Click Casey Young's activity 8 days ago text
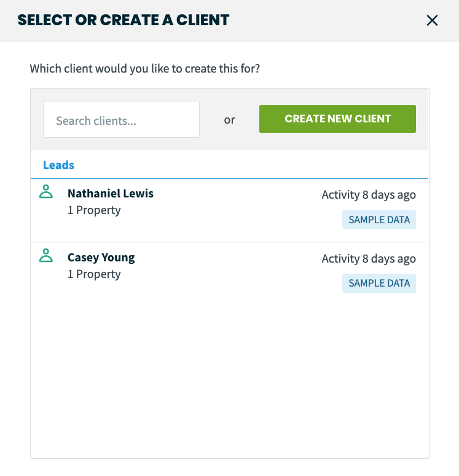The image size is (459, 476). point(369,259)
